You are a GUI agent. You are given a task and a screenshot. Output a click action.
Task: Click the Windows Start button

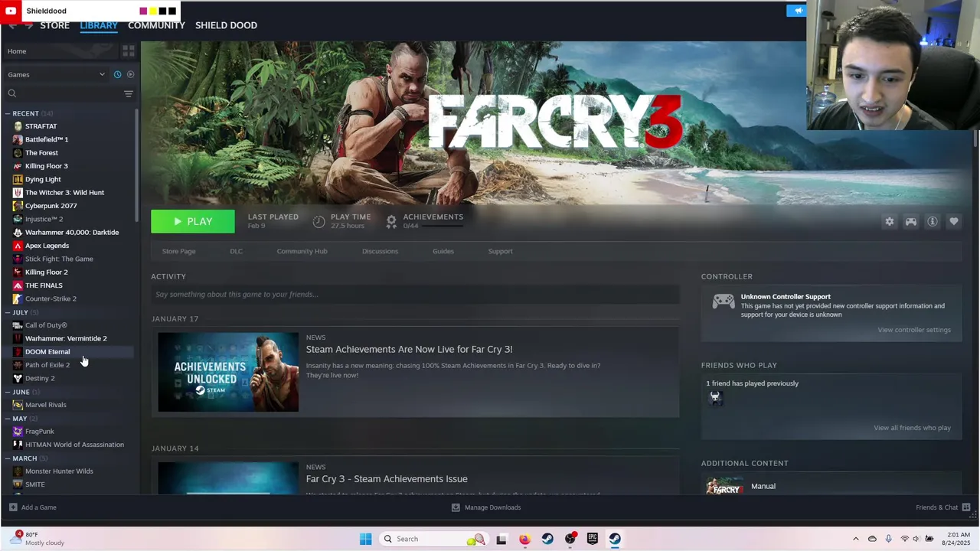coord(365,539)
